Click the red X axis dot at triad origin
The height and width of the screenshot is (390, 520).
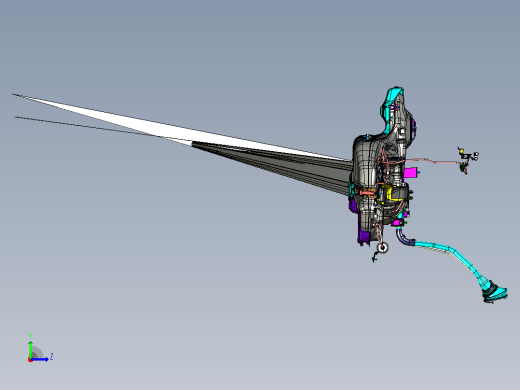point(30,360)
